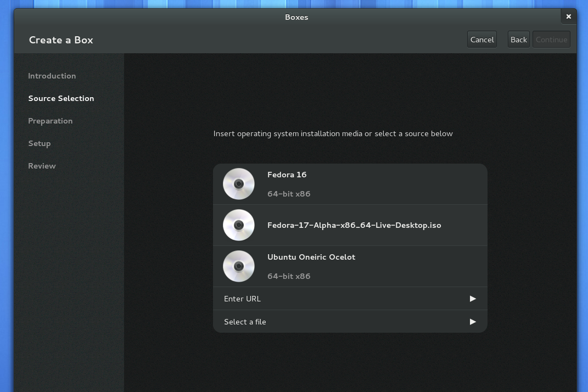Image resolution: width=588 pixels, height=392 pixels.
Task: Click the installation media instruction text
Action: [x=333, y=133]
